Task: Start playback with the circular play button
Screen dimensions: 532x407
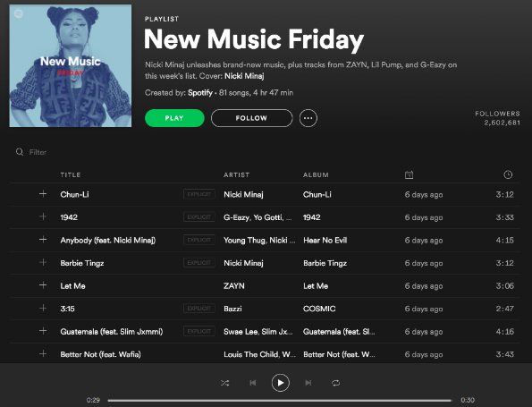Action: pyautogui.click(x=280, y=383)
